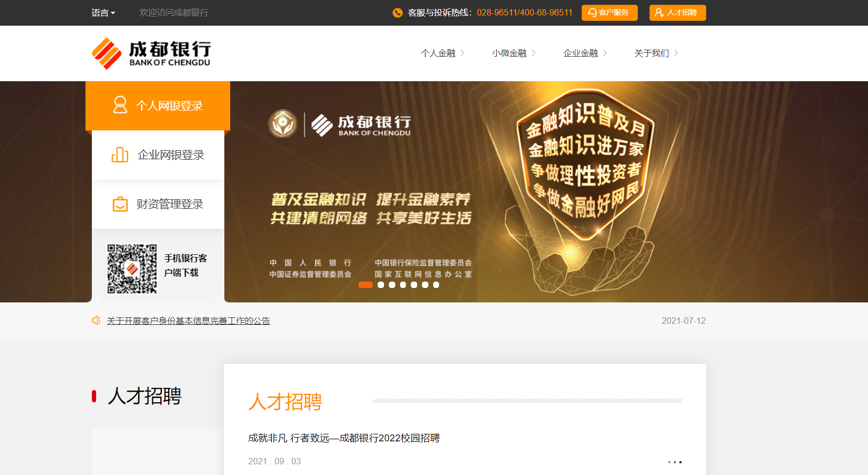Click the banner slogan 普及金融知识 提升金融素养

click(371, 199)
